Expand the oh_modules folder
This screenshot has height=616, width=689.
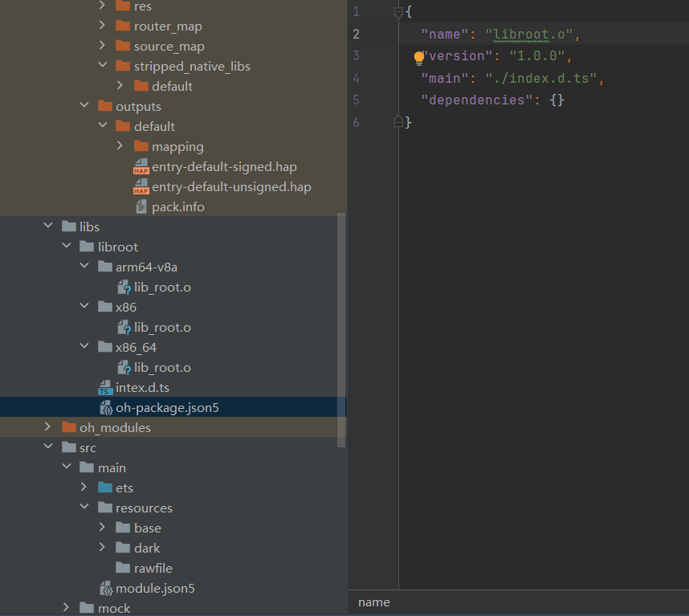(47, 426)
